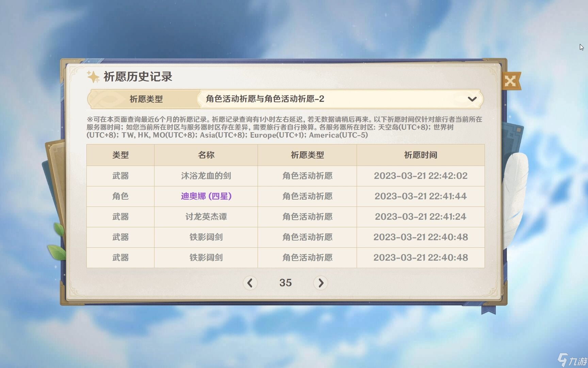Click 角色活动祈愿 in the 讨龙英杰谭 row
The image size is (588, 368).
[307, 217]
